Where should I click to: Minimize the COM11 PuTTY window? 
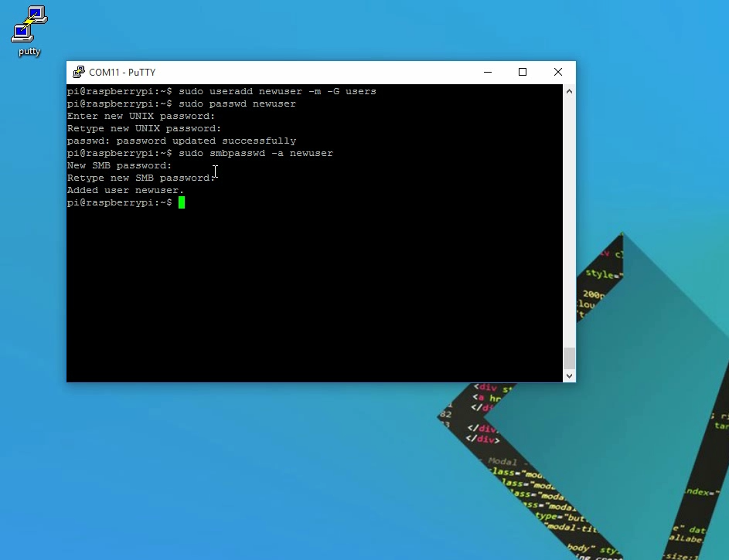coord(487,73)
